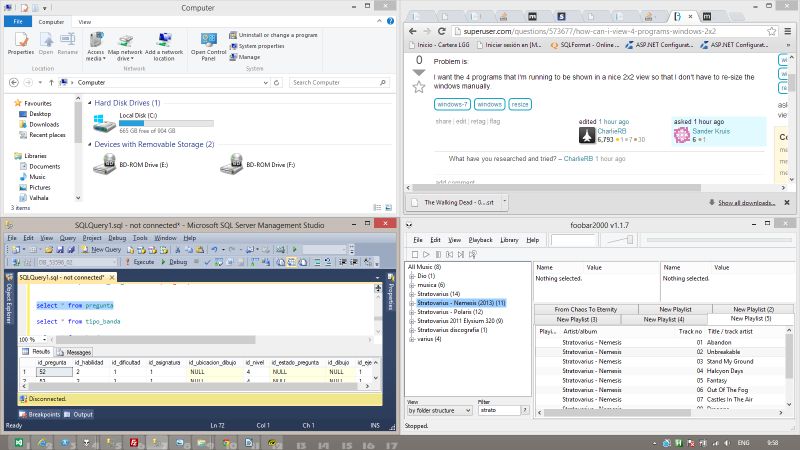Image resolution: width=800 pixels, height=450 pixels.
Task: Collapse the Explorer ribbon chevron
Action: point(379,21)
